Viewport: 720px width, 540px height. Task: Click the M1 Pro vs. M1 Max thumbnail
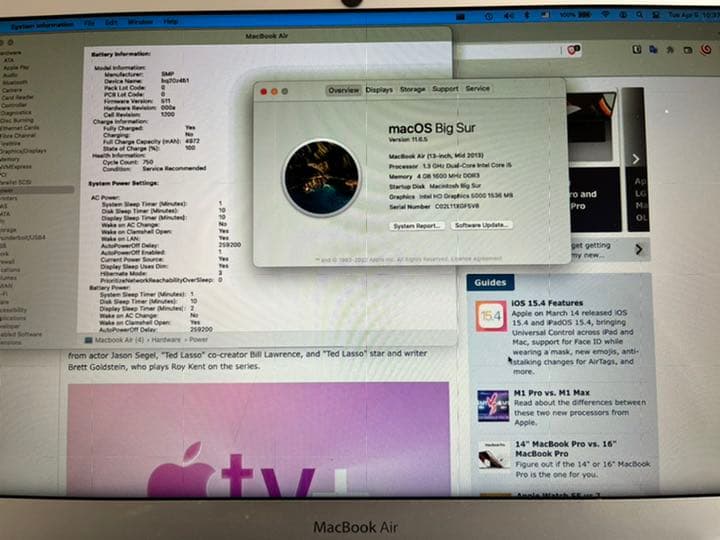[493, 406]
